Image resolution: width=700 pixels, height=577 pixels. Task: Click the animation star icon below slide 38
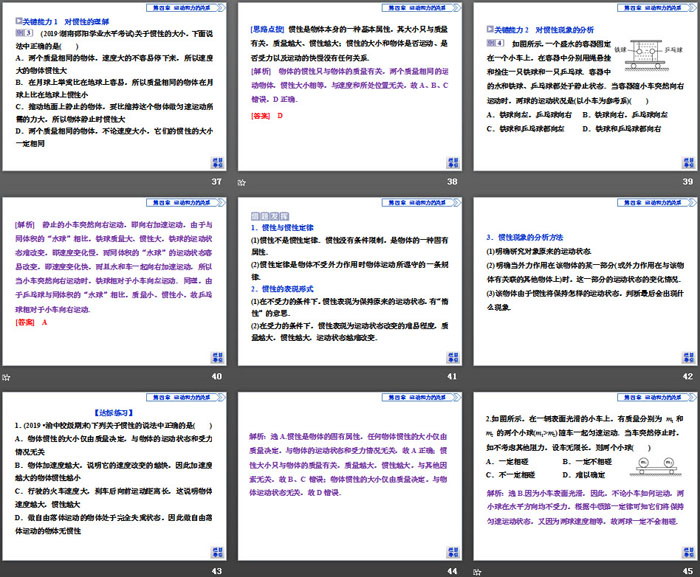click(x=241, y=183)
